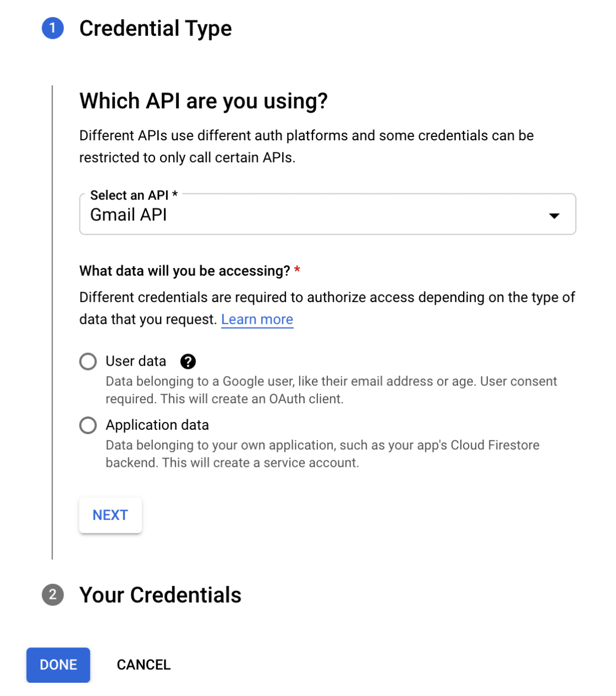Click the 'What data will you be accessing?' label
The image size is (616, 696).
click(184, 271)
